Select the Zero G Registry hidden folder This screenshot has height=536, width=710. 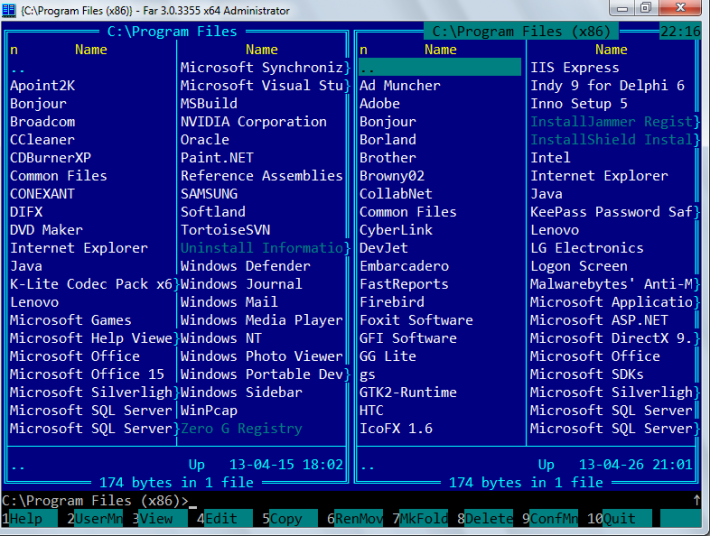tap(241, 428)
